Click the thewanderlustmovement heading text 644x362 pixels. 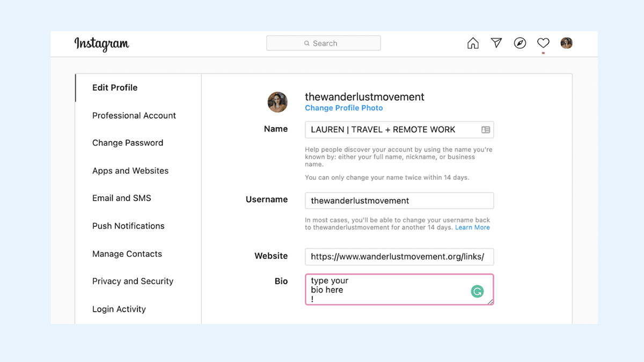(364, 97)
